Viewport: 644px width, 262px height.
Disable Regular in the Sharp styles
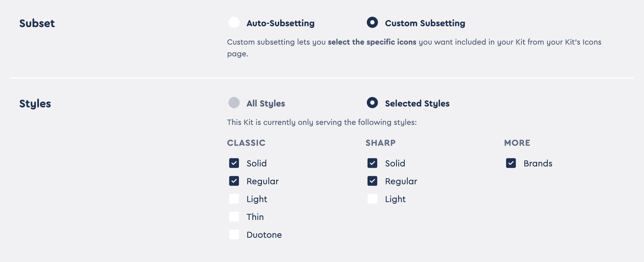[x=372, y=181]
